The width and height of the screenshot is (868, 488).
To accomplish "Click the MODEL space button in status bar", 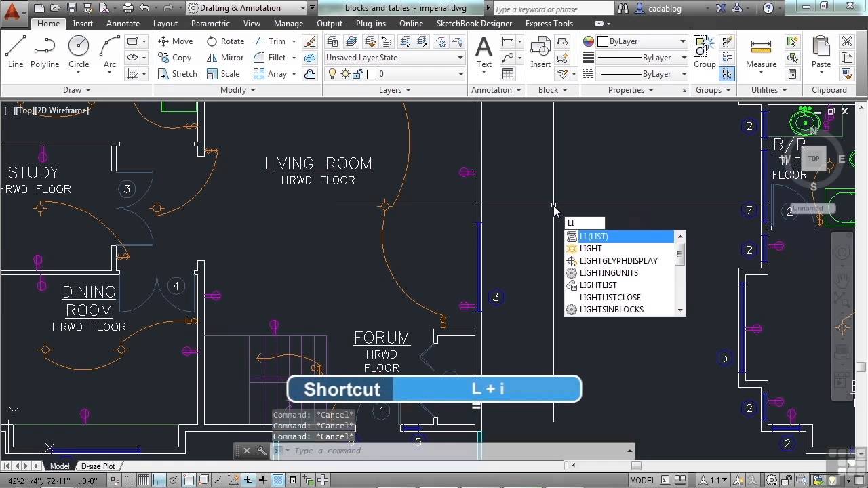I will 643,481.
